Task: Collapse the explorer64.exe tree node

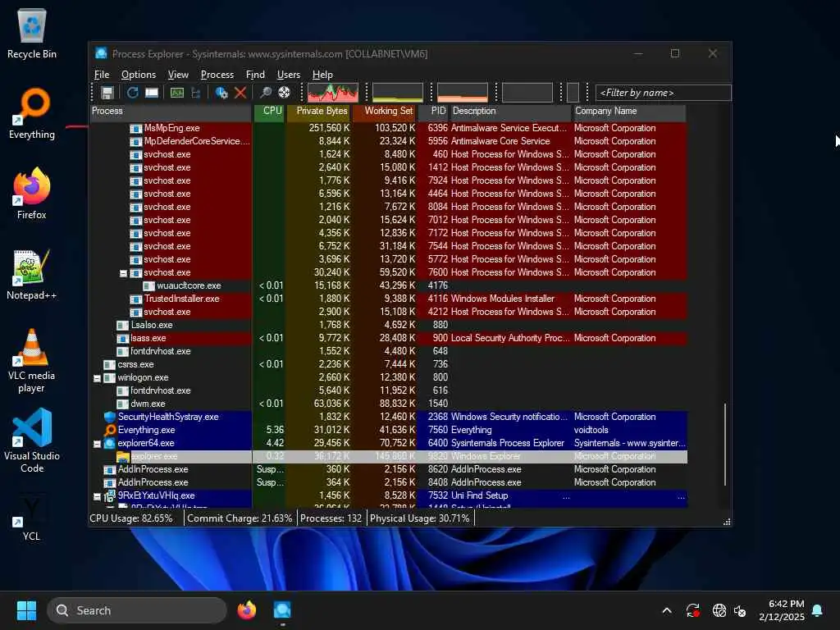Action: click(x=97, y=444)
